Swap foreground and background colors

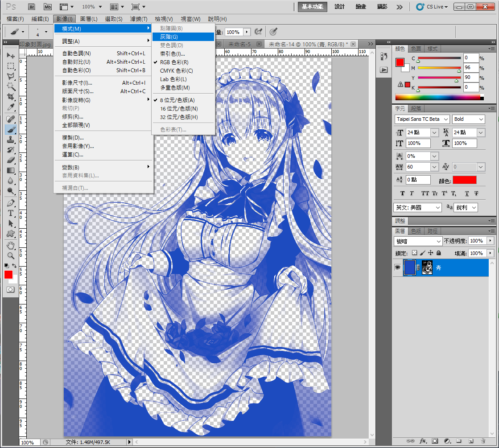point(14,265)
